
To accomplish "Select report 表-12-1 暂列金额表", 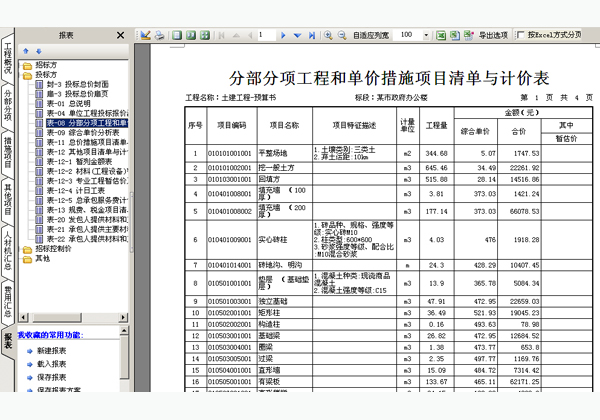I will pyautogui.click(x=74, y=161).
